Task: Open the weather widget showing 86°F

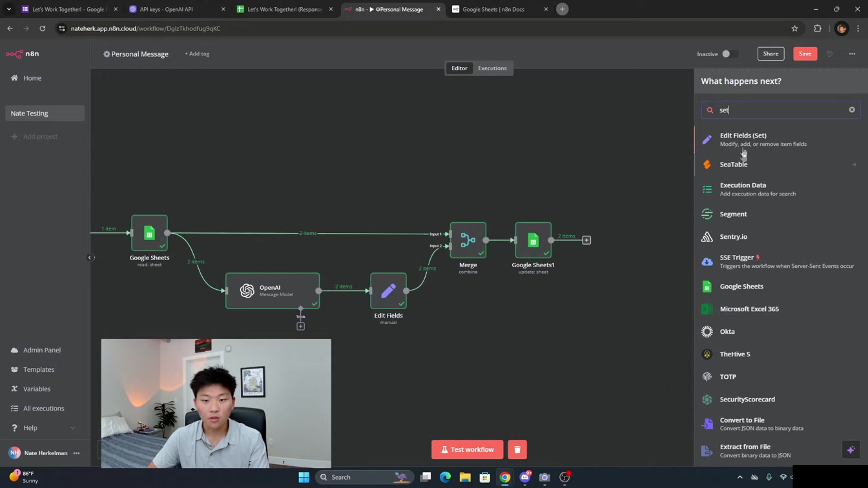Action: click(23, 477)
